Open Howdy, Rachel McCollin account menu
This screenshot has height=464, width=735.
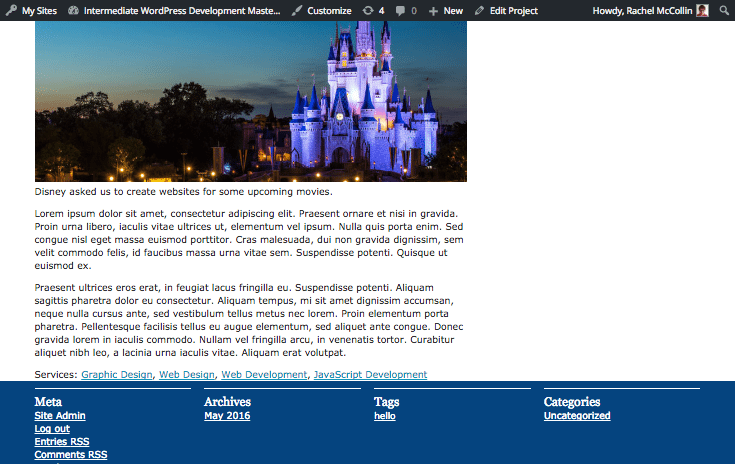point(650,10)
